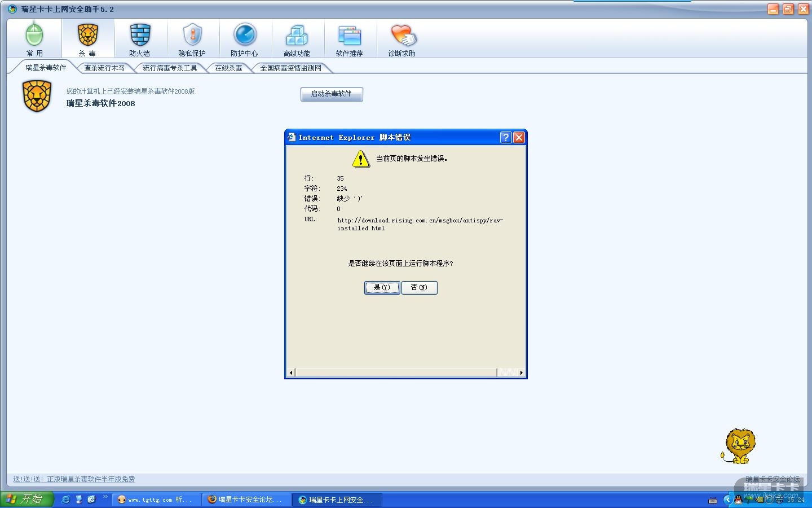Switch to the www.tgttg.com taskbar window
The image size is (812, 508).
(157, 500)
